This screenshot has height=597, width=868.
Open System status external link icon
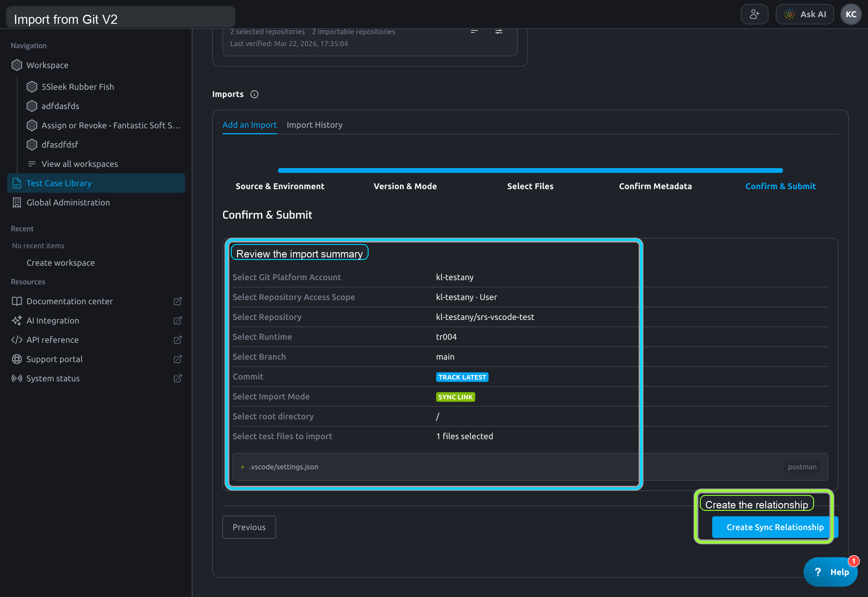(178, 378)
